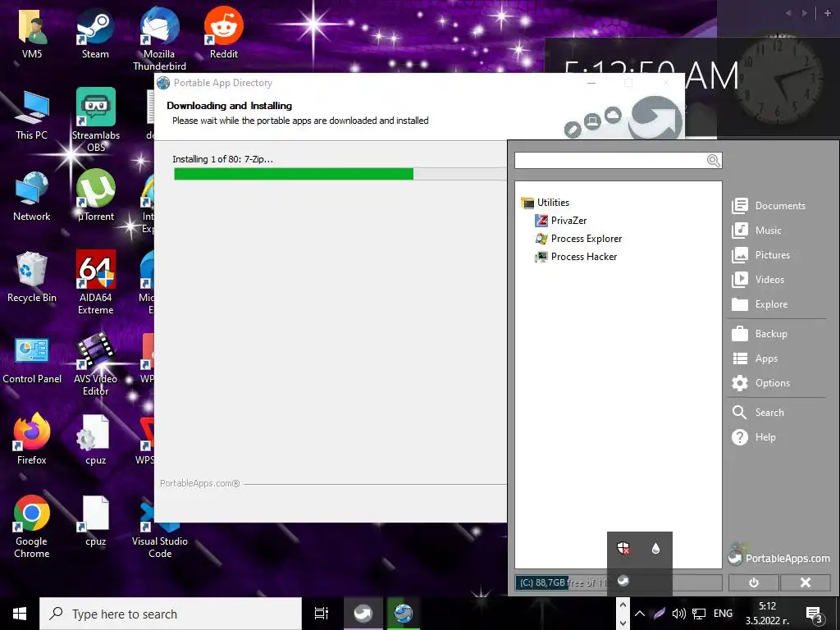This screenshot has height=630, width=840.
Task: Launch Google Chrome from desktop
Action: point(32,527)
